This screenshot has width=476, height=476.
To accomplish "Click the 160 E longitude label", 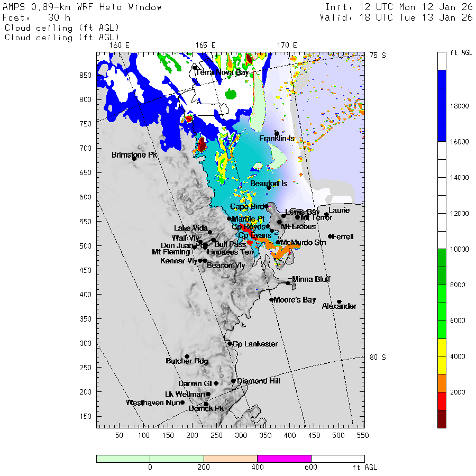I will [120, 45].
